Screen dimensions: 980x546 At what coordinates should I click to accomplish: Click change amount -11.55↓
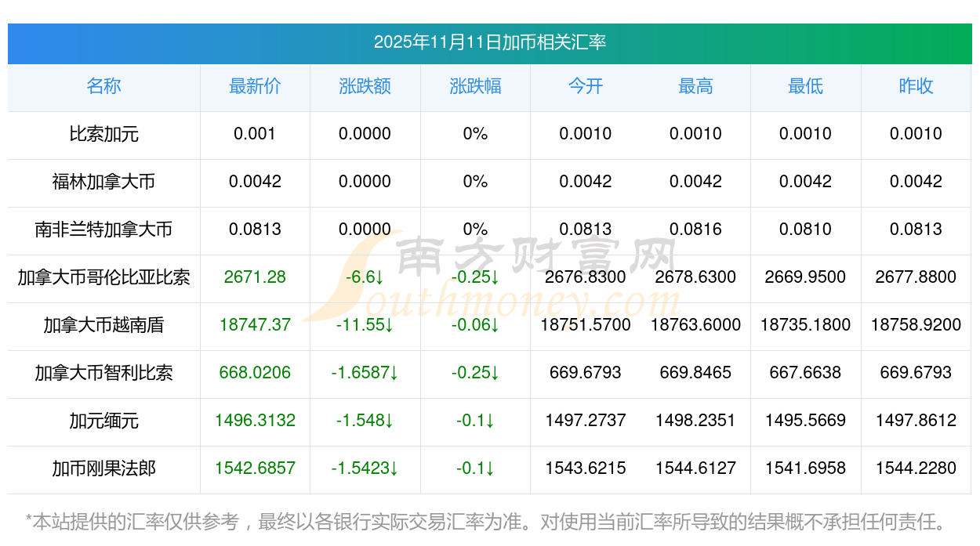click(365, 325)
